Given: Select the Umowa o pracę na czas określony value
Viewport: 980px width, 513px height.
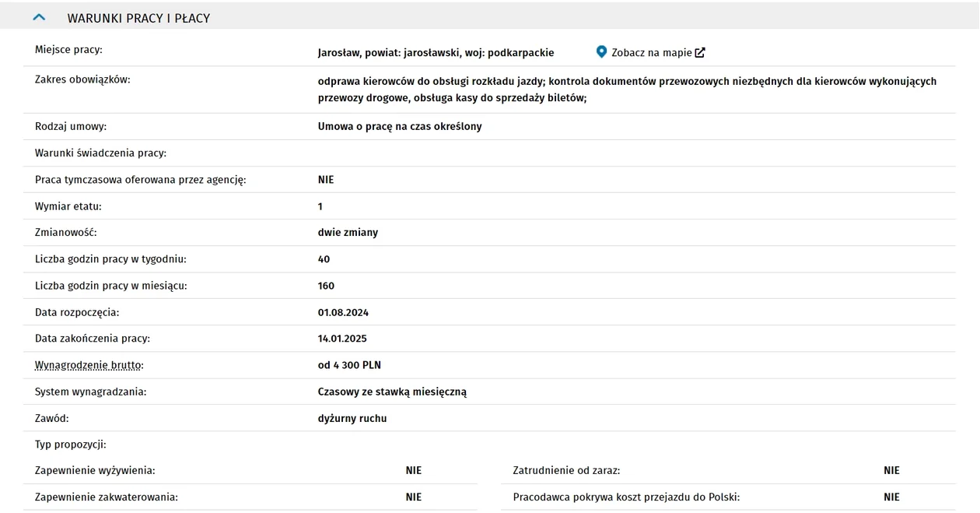Looking at the screenshot, I should [400, 126].
